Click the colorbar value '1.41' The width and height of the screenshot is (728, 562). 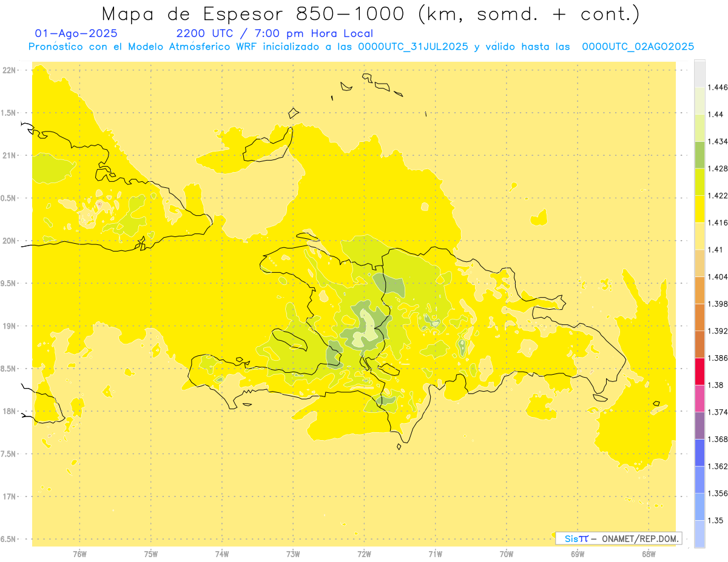(x=716, y=250)
